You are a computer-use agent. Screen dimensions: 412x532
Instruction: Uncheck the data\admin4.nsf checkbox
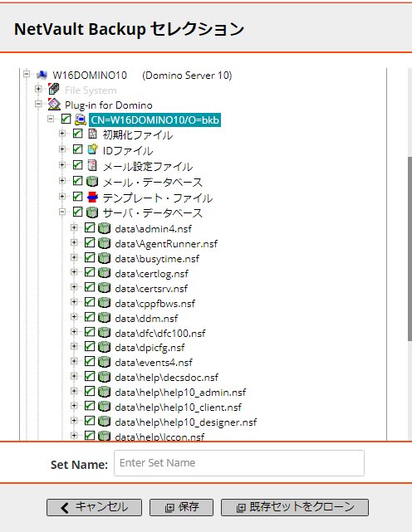click(x=90, y=227)
